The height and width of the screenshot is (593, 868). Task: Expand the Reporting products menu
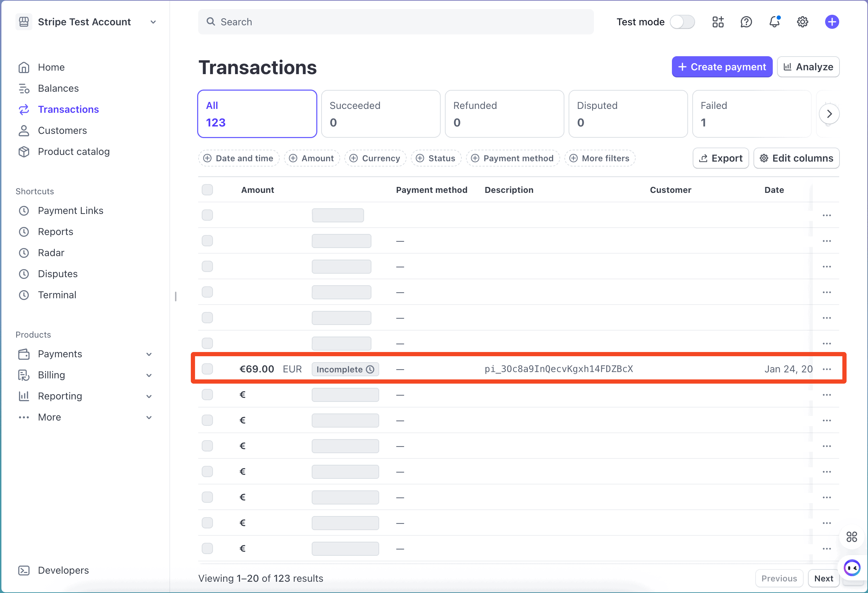click(x=149, y=396)
